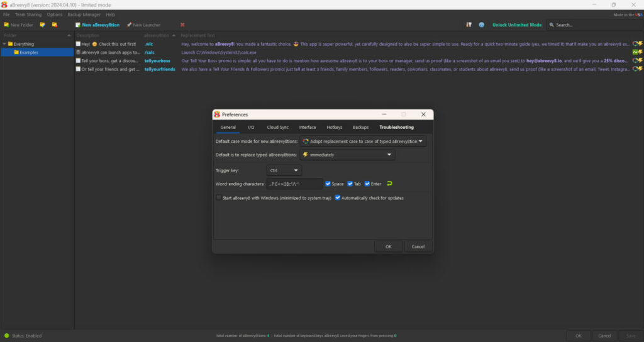The width and height of the screenshot is (644, 342).
Task: Switch to the Cloud Sync preferences tab
Action: pos(277,127)
